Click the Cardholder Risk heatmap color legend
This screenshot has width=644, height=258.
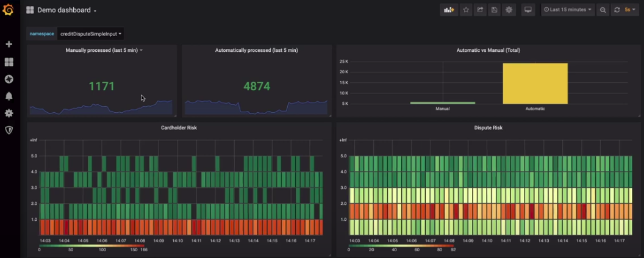(91, 246)
